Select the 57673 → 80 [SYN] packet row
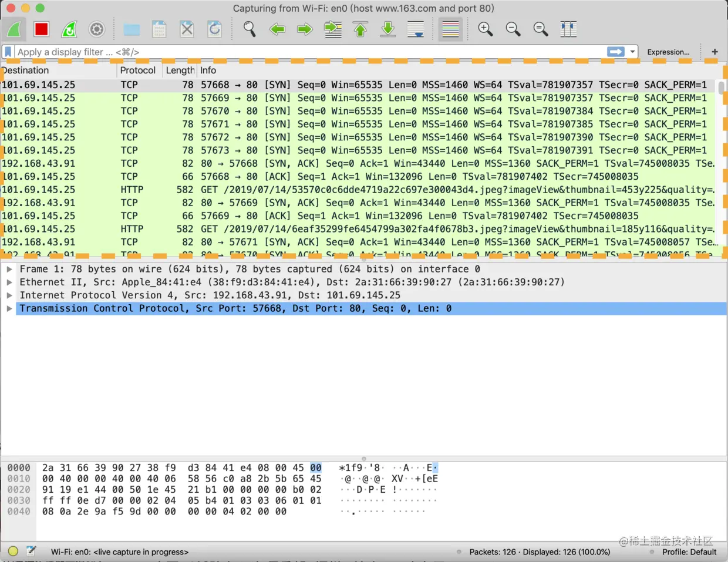This screenshot has height=562, width=728. click(358, 150)
